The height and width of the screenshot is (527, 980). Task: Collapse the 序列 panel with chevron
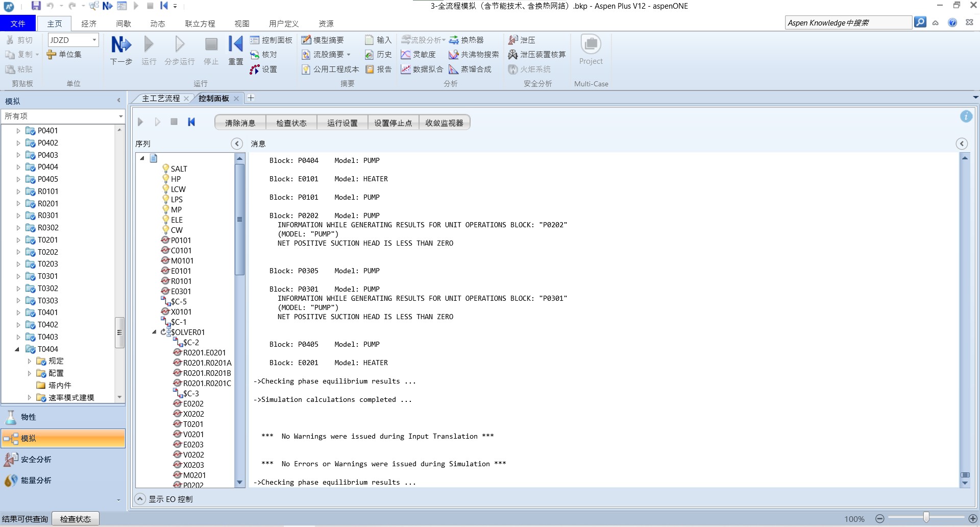[237, 143]
